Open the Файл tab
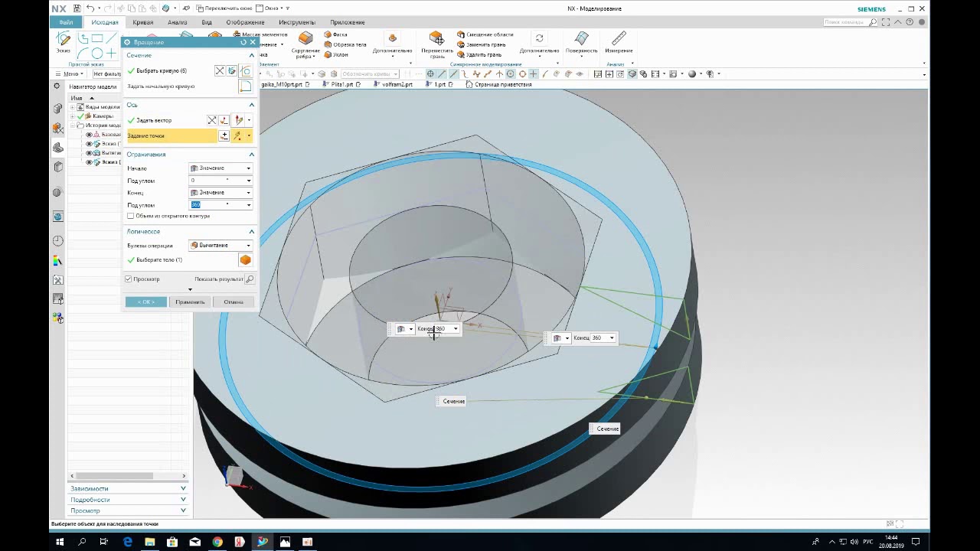This screenshot has width=980, height=551. pos(67,22)
